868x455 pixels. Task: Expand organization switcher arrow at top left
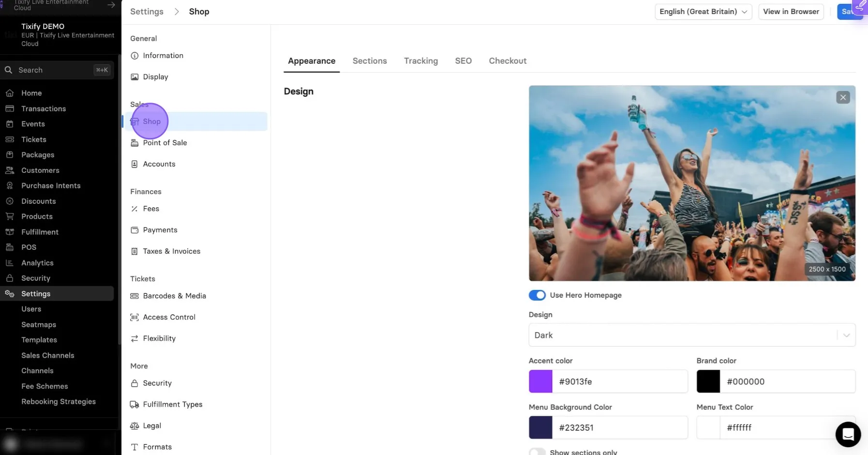tap(111, 5)
